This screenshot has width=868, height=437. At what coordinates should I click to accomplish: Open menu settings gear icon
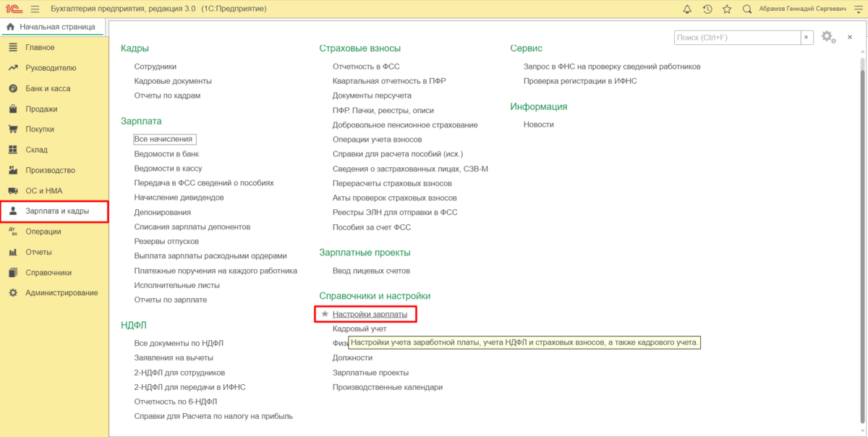click(827, 37)
